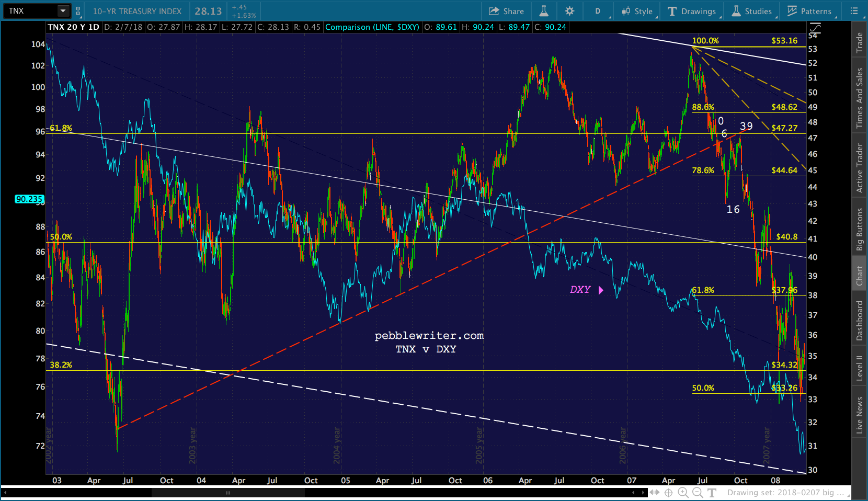The width and height of the screenshot is (868, 501).
Task: Click the 90.235 price bubble on left axis
Action: tap(29, 199)
